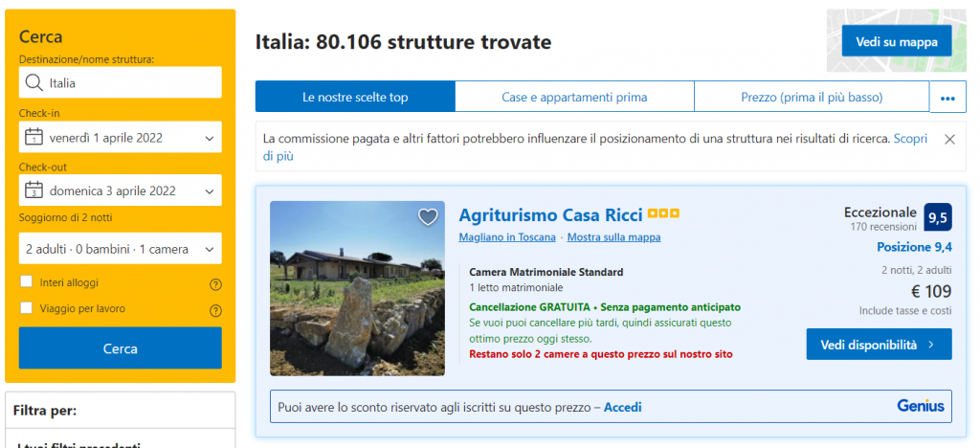Dismiss the commission notice with X
The height and width of the screenshot is (448, 980).
[949, 140]
